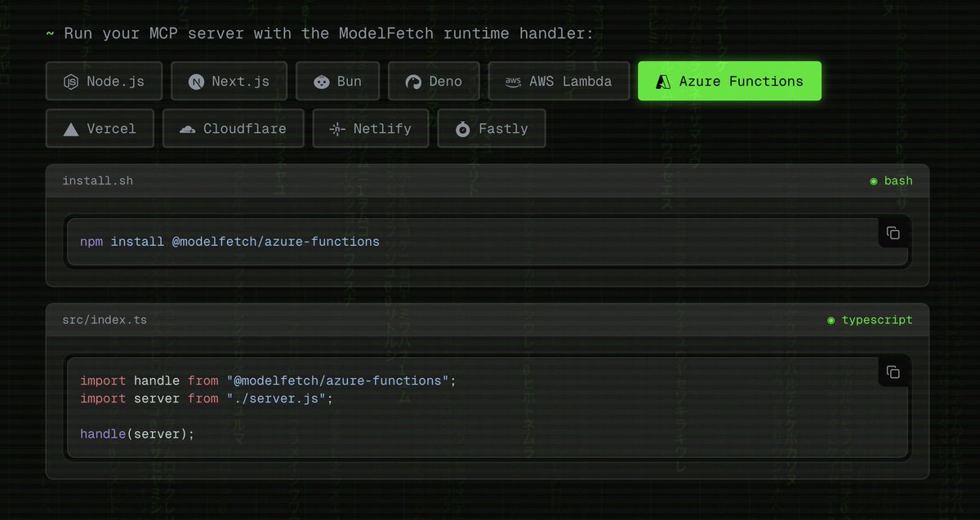Click the install.sh file name

(x=97, y=180)
